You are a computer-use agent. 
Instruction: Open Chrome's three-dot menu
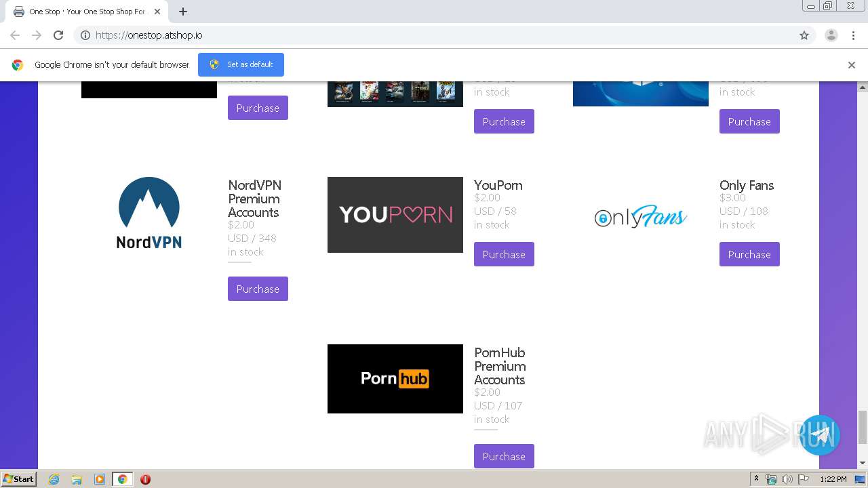pos(853,35)
